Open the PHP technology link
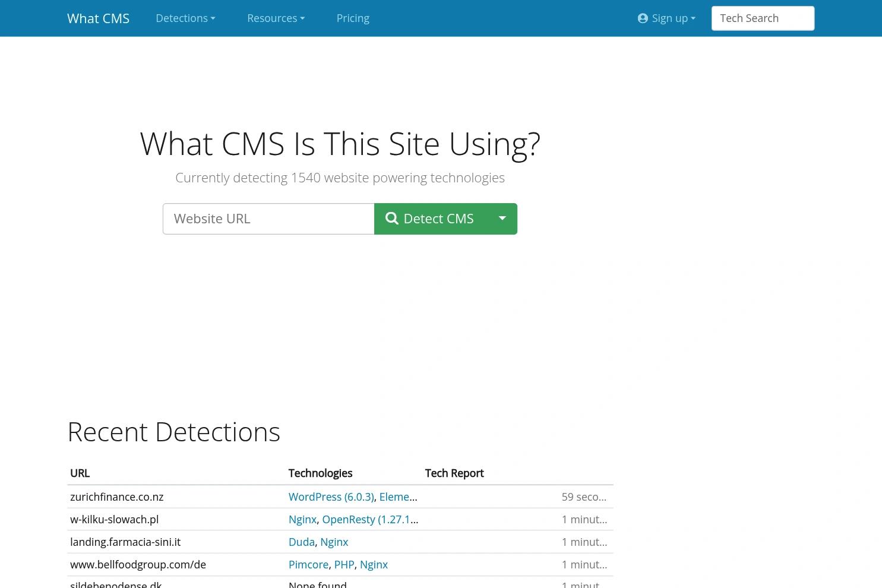The width and height of the screenshot is (882, 588). (x=344, y=564)
